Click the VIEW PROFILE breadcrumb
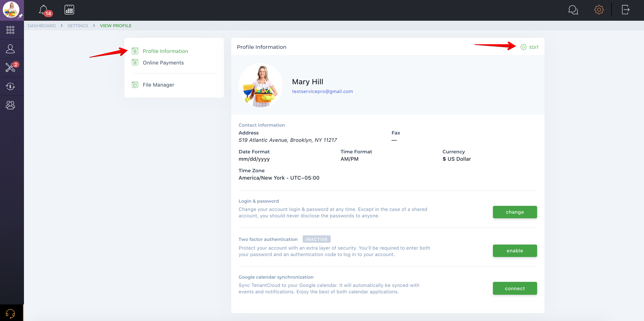The width and height of the screenshot is (644, 321). click(115, 26)
